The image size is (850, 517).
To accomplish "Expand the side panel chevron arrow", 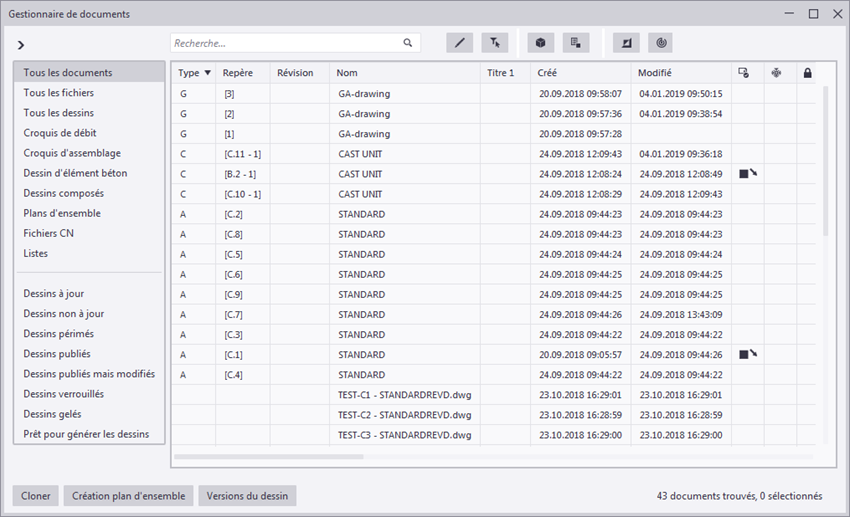I will pos(21,45).
